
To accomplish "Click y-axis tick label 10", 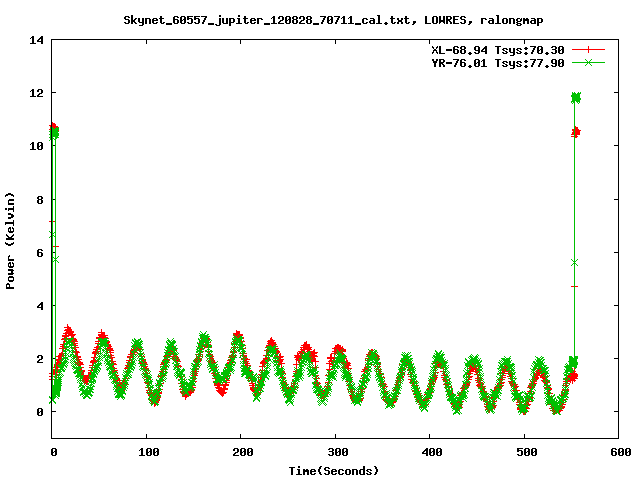I will tap(36, 146).
